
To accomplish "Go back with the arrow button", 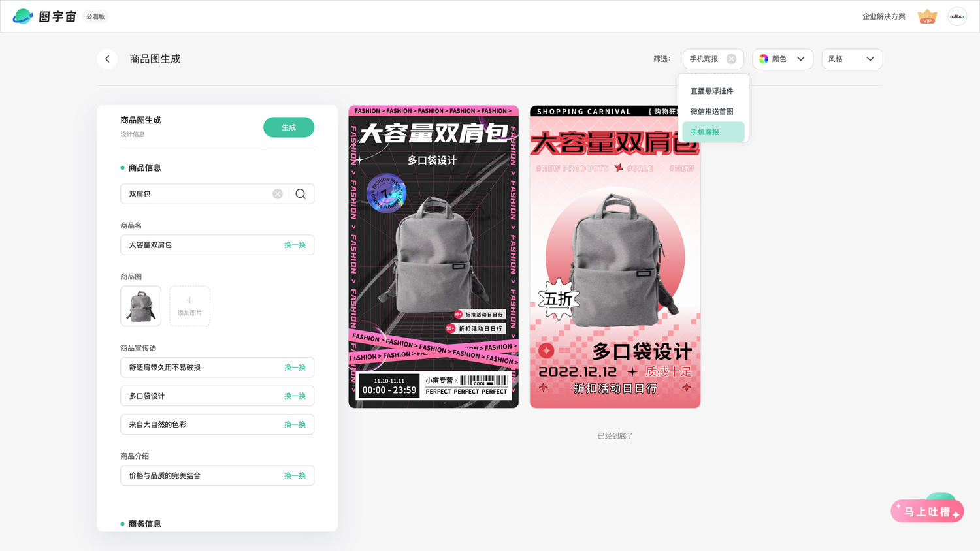I will 107,59.
